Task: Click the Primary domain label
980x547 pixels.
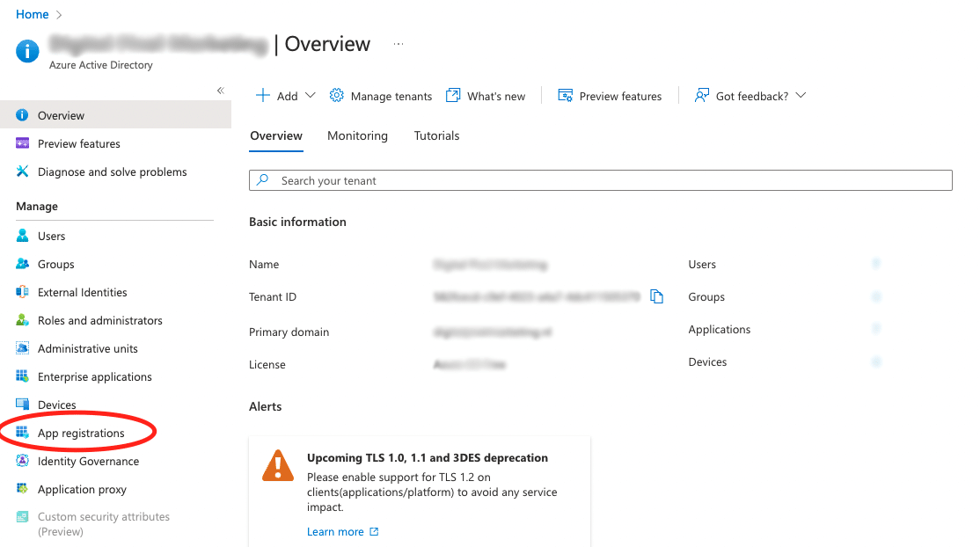Action: click(289, 332)
